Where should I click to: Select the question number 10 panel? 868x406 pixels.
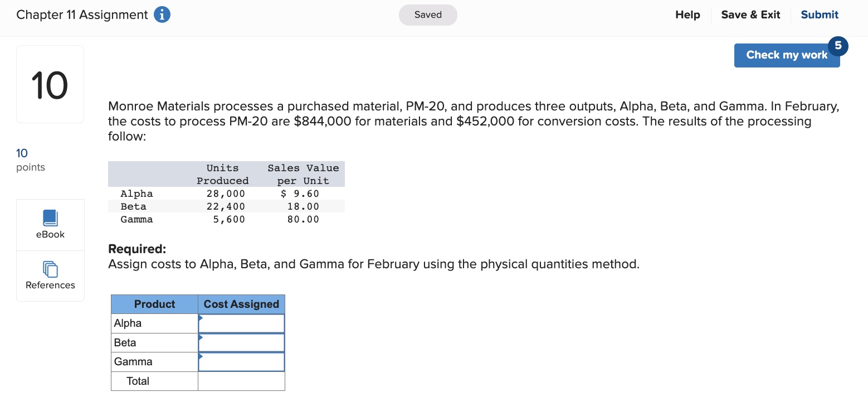(x=50, y=84)
